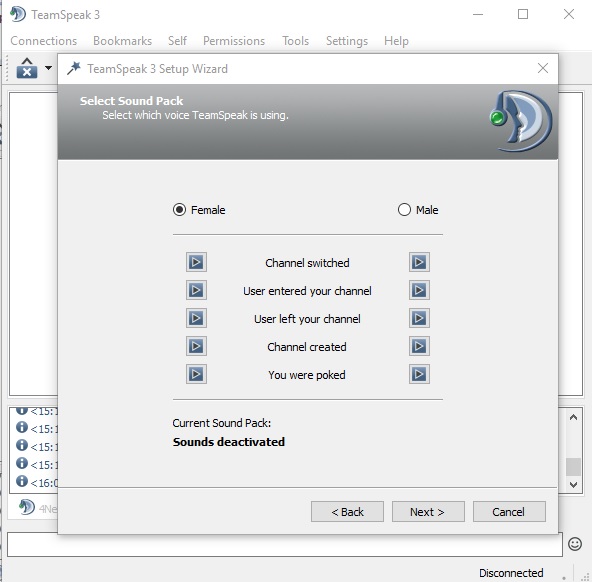Click the 'Channel switched' label
Image resolution: width=592 pixels, height=582 pixels.
307,263
